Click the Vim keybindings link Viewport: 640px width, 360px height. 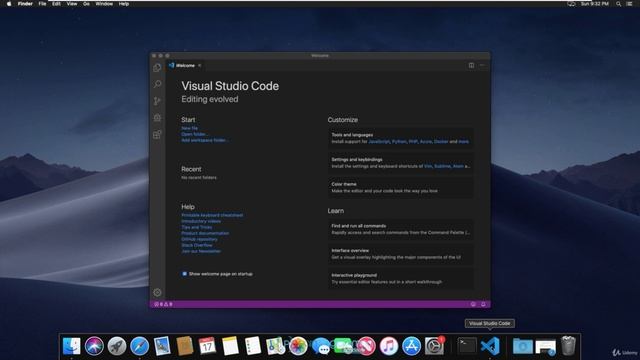tap(428, 166)
